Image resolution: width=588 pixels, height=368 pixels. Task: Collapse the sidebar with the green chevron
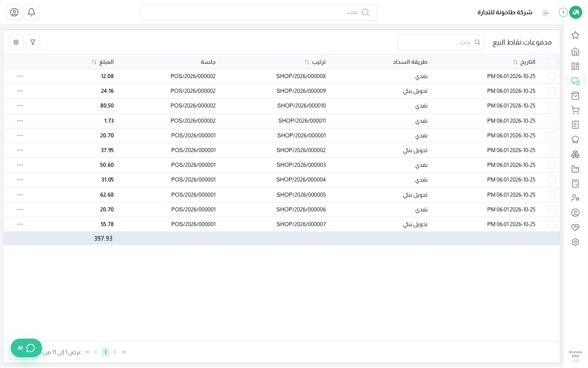tap(563, 12)
